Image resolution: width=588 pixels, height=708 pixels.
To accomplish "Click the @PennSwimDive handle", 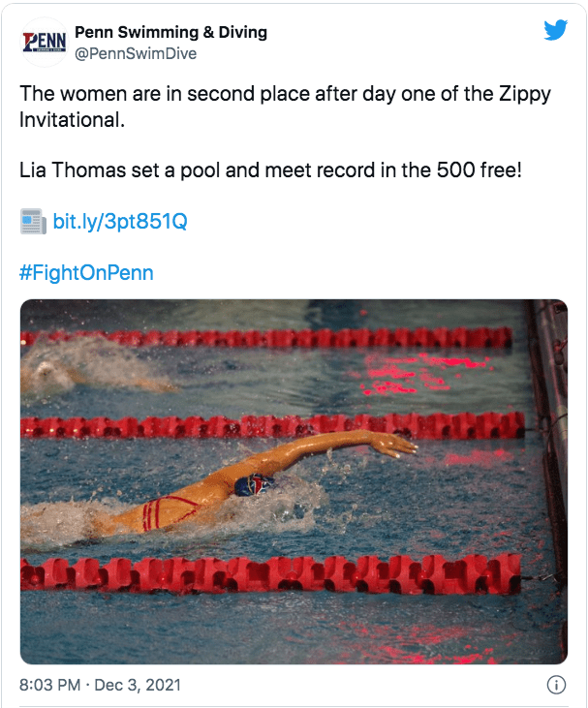I will [136, 53].
